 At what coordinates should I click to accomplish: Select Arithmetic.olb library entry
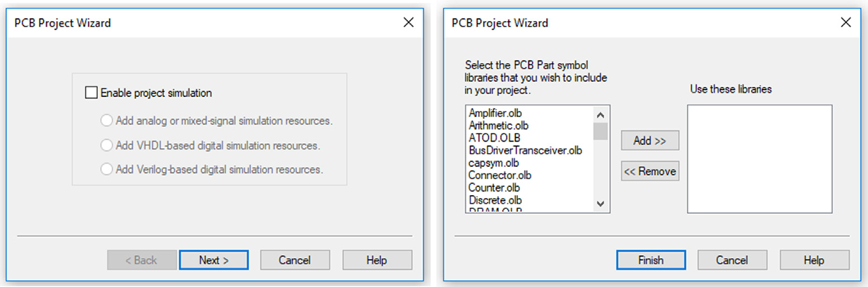[x=498, y=126]
